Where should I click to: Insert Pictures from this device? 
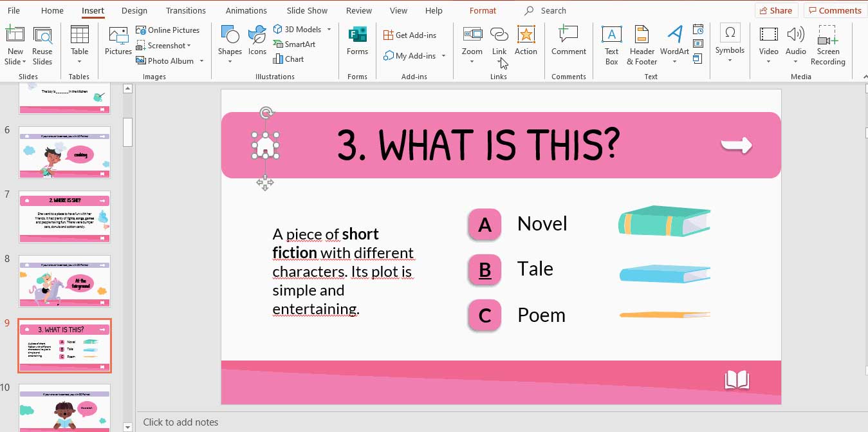[118, 45]
